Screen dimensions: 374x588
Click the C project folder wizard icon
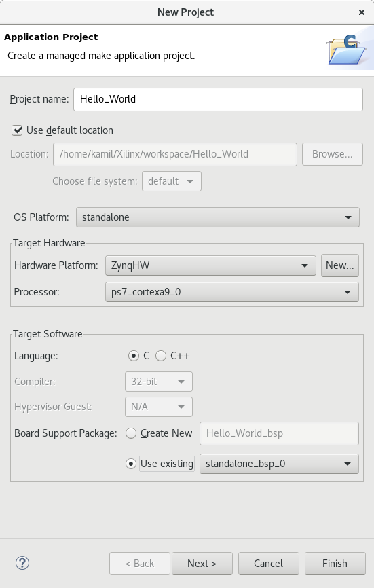(x=347, y=50)
